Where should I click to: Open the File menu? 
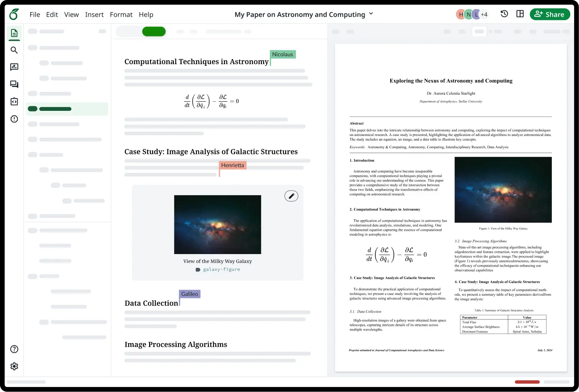34,15
